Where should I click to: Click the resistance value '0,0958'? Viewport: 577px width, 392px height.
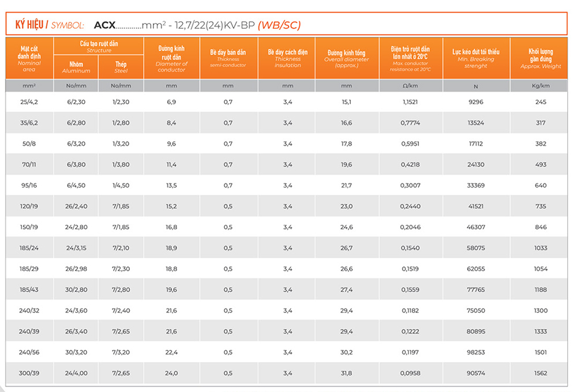click(410, 373)
